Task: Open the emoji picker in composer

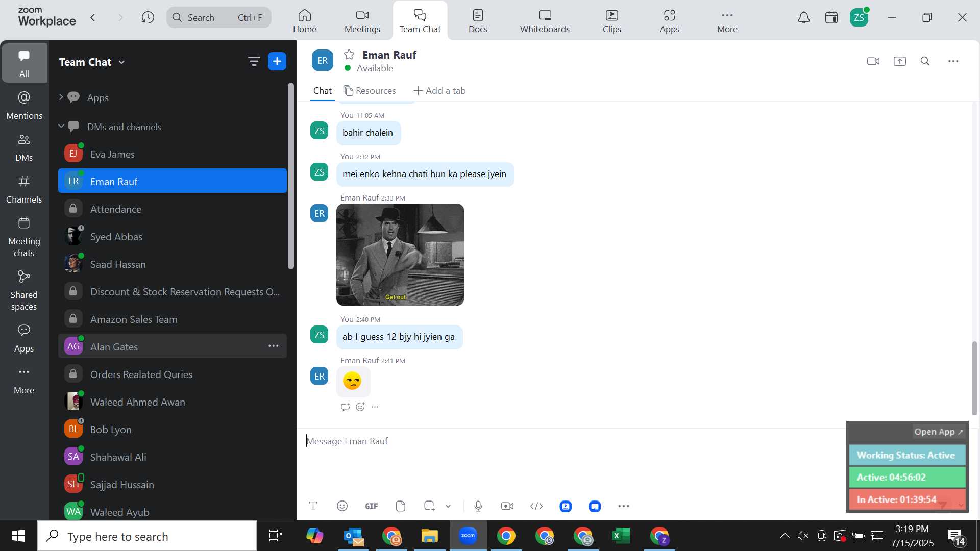Action: [x=342, y=506]
